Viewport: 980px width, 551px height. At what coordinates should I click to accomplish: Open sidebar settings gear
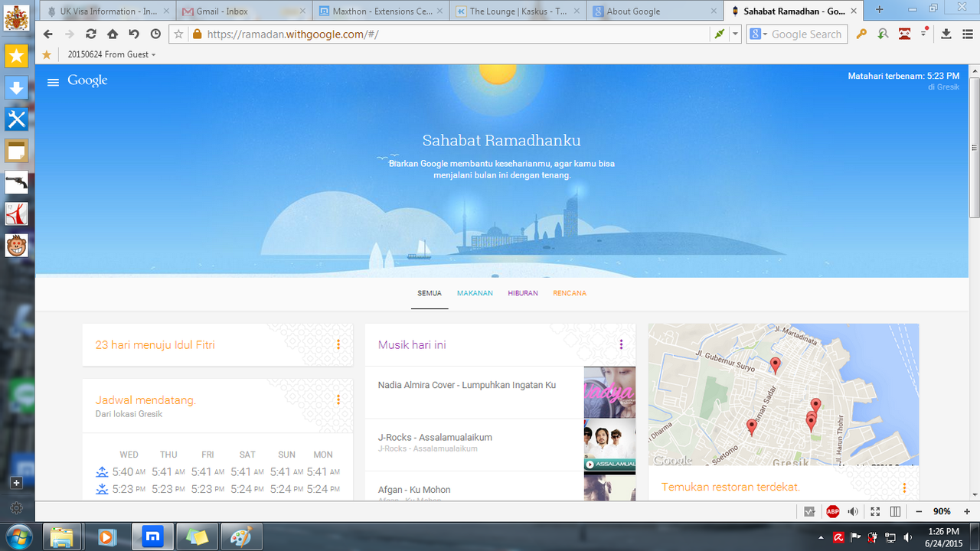pos(17,507)
